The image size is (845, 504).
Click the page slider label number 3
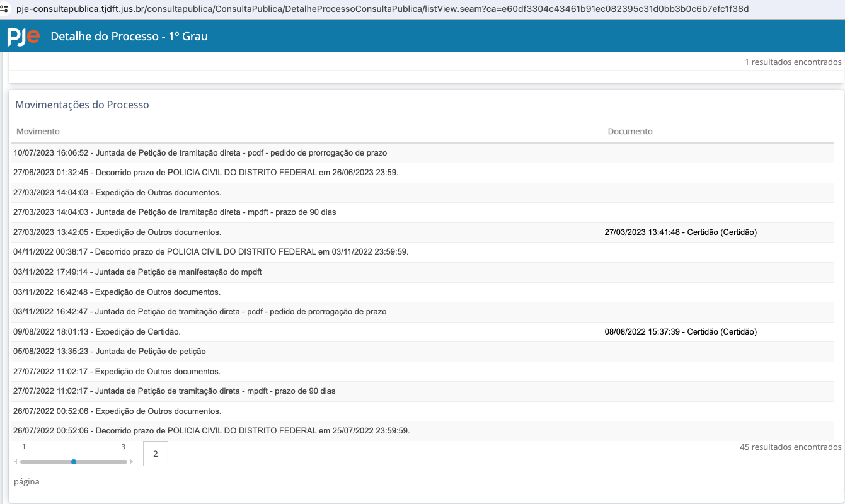coord(124,447)
